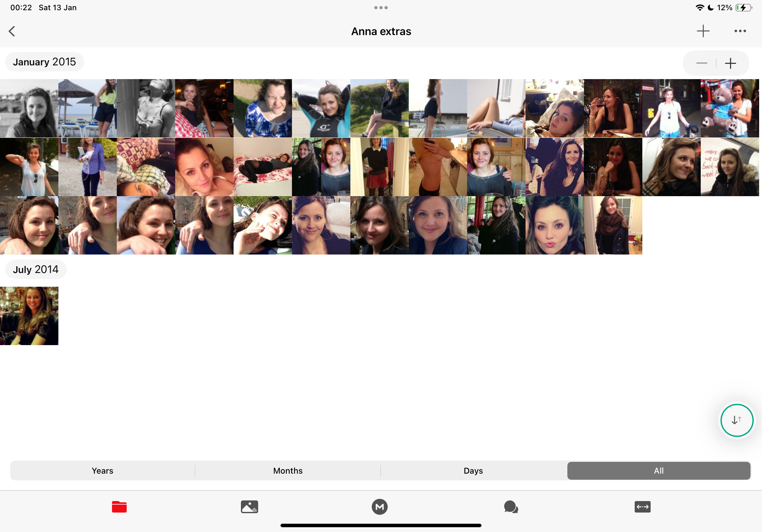The height and width of the screenshot is (532, 762).
Task: Switch to Days view
Action: (473, 470)
